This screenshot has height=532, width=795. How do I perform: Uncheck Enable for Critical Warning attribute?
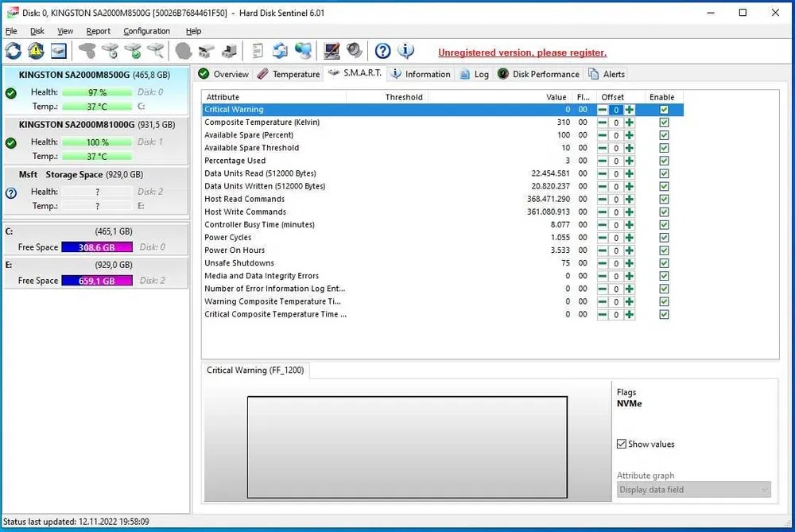(x=664, y=110)
